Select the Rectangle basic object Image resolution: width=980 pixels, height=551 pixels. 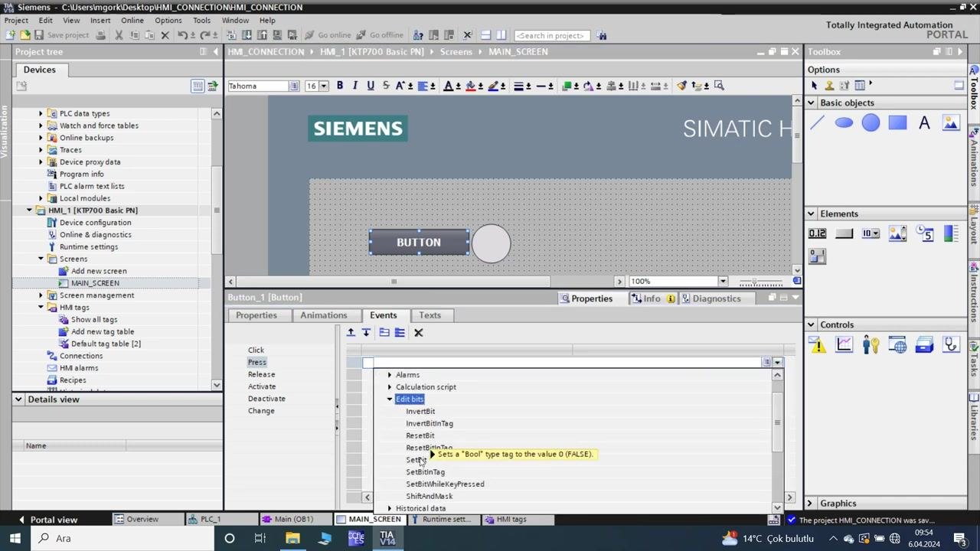click(897, 122)
